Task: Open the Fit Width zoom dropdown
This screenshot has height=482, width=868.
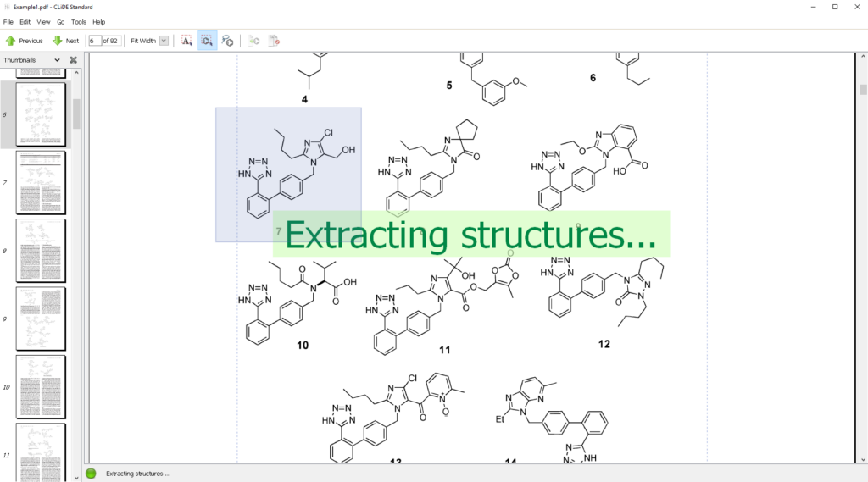Action: click(164, 41)
